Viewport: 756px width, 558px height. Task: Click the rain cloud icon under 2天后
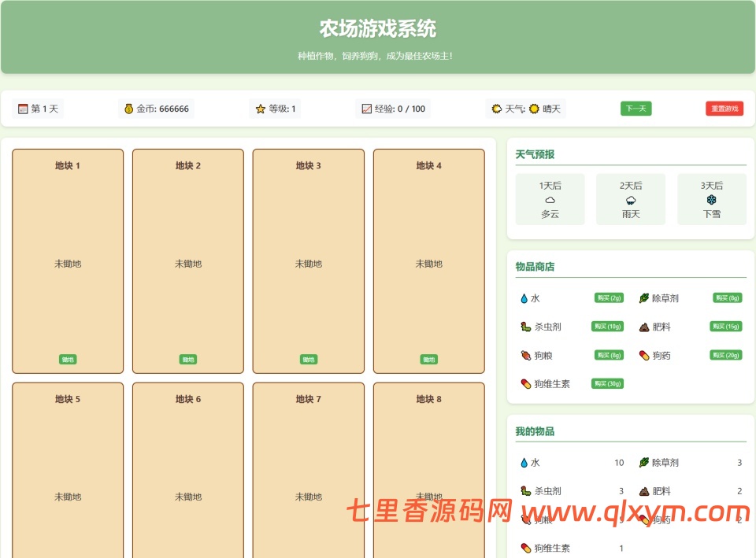(631, 200)
